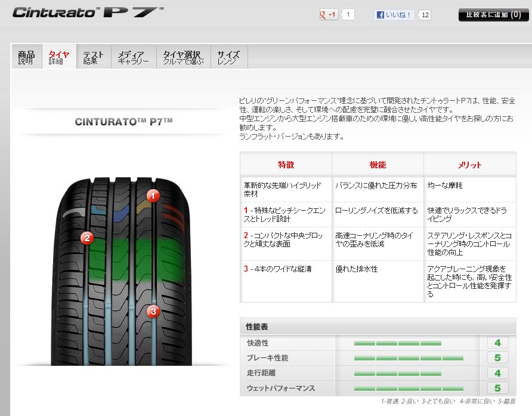Viewport: 532px width, 416px height.
Task: Click the Facebook like count 12
Action: (x=425, y=15)
